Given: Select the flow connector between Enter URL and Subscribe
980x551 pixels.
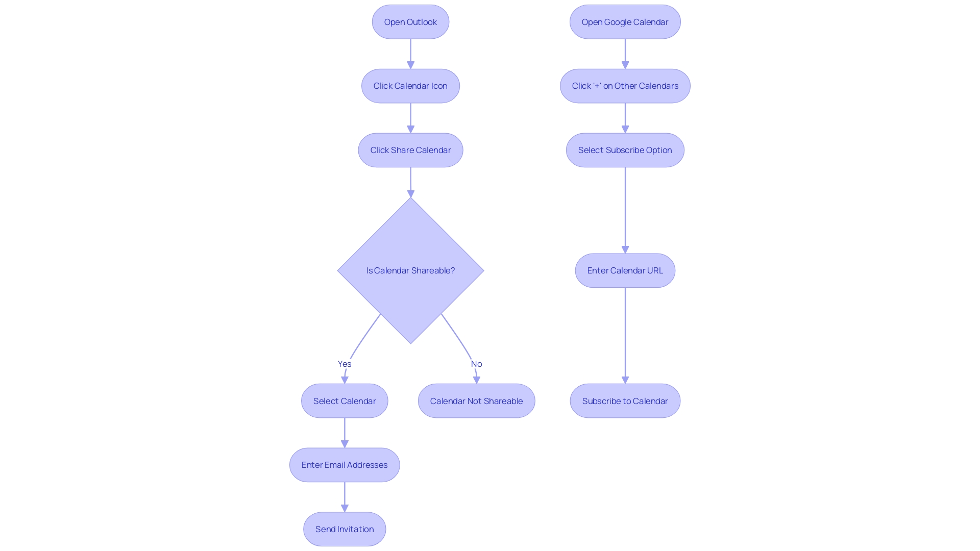Looking at the screenshot, I should click(x=625, y=335).
